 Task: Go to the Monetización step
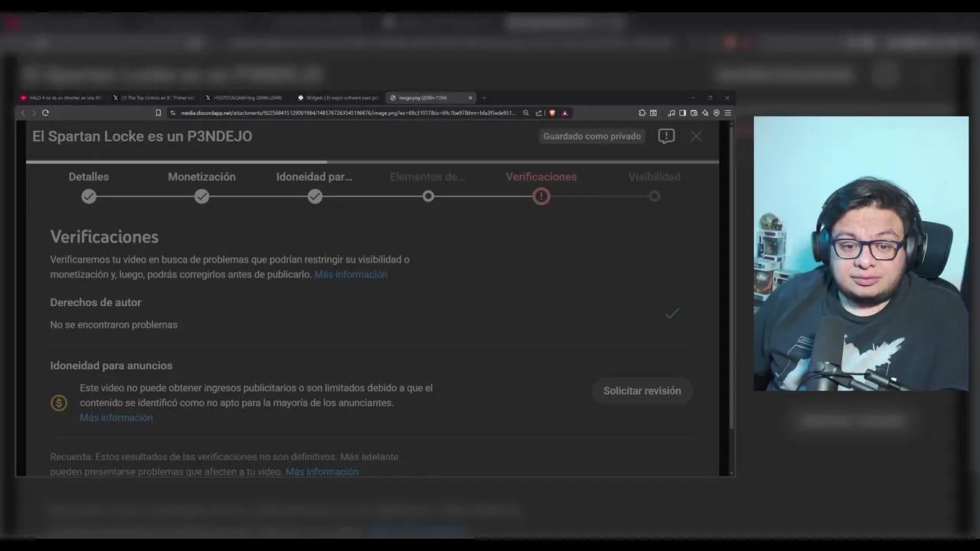(202, 177)
